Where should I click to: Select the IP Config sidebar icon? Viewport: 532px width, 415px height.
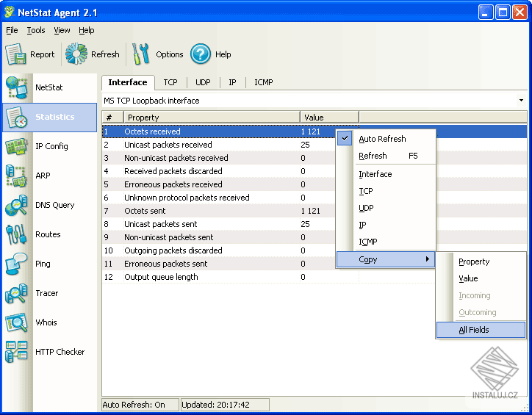(17, 146)
